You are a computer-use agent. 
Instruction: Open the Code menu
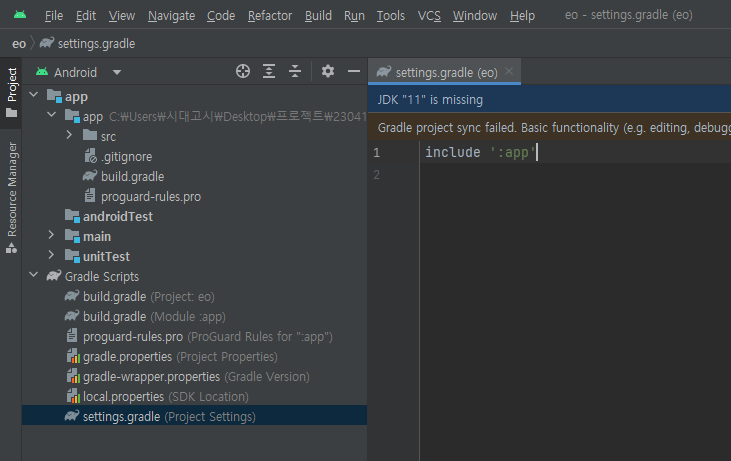click(221, 16)
